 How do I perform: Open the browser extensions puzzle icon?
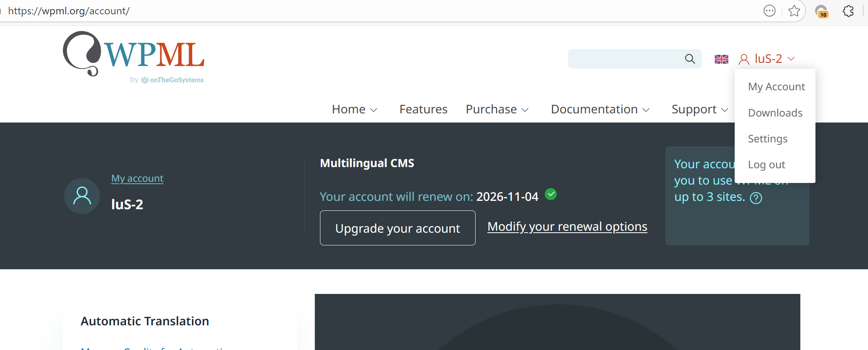point(848,11)
